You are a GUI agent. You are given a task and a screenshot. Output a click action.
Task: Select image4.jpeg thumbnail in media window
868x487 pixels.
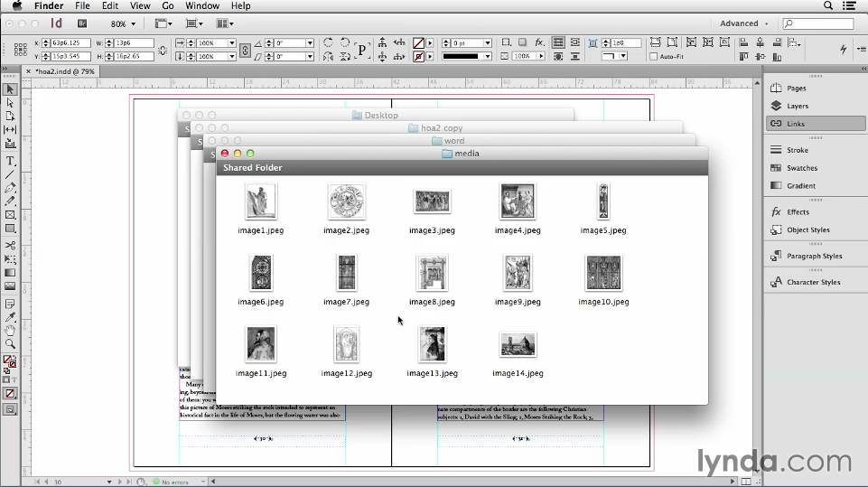coord(518,201)
